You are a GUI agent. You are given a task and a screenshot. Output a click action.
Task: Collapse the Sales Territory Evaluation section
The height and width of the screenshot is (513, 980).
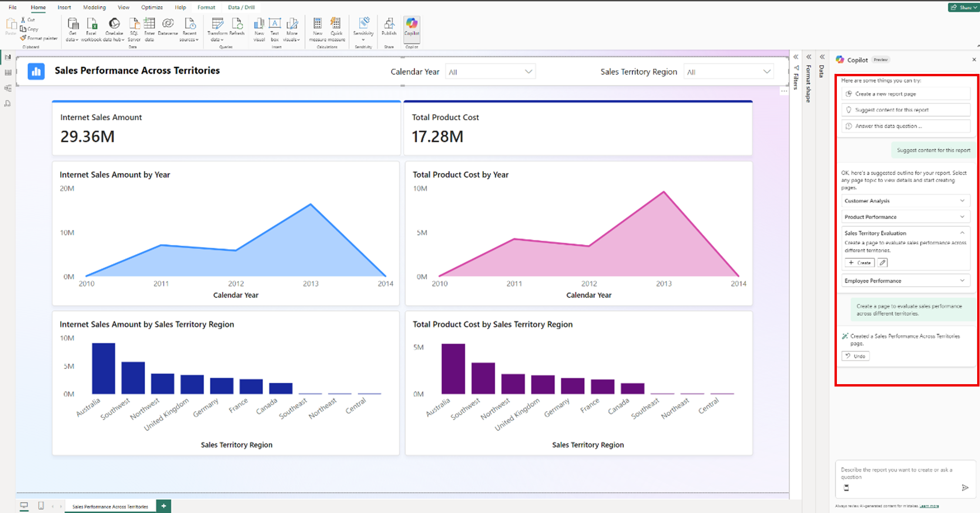pyautogui.click(x=962, y=233)
